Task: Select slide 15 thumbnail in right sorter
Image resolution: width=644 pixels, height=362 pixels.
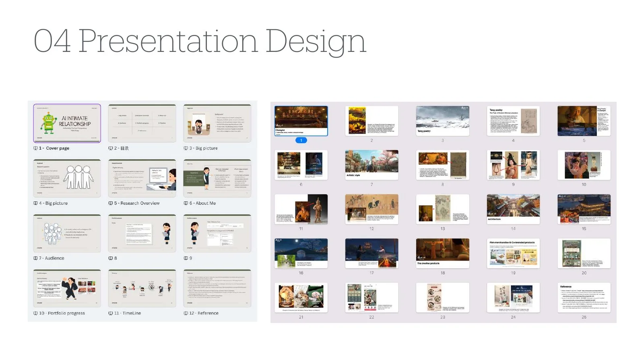Action: pos(584,210)
